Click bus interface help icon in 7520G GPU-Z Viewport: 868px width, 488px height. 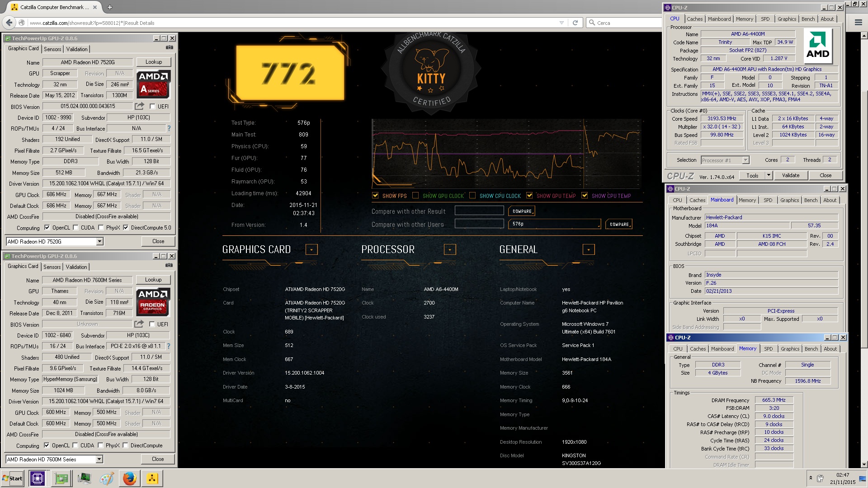click(x=169, y=128)
